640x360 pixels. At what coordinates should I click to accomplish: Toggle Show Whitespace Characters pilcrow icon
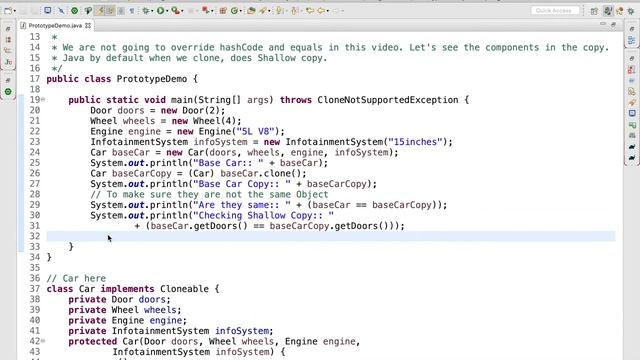[132, 11]
